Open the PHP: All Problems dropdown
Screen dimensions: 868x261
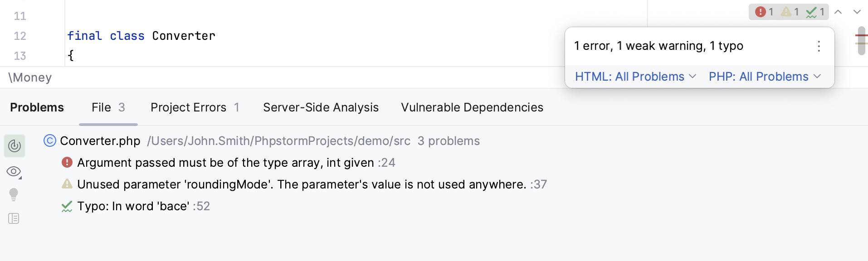point(764,77)
